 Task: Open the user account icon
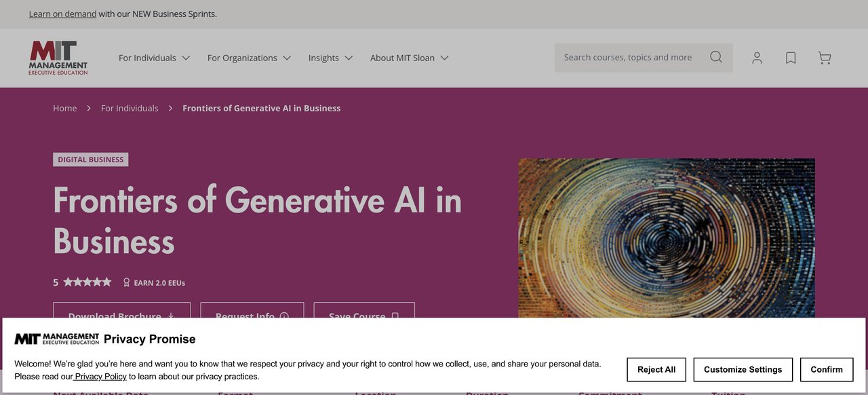757,58
